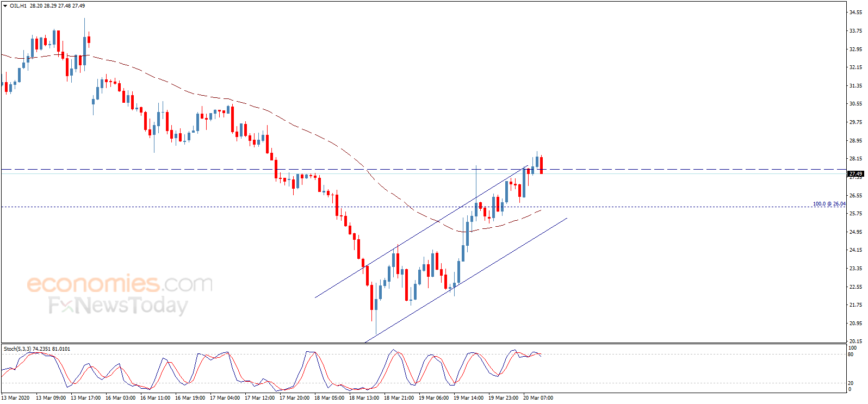Click the 25.75 price scale label
Screen dimensions: 868x404
855,214
